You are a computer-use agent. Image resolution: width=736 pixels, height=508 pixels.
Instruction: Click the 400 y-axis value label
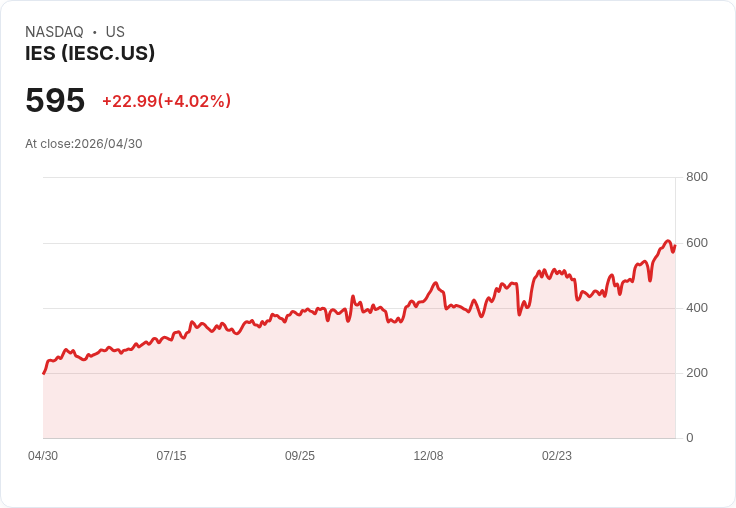click(696, 308)
